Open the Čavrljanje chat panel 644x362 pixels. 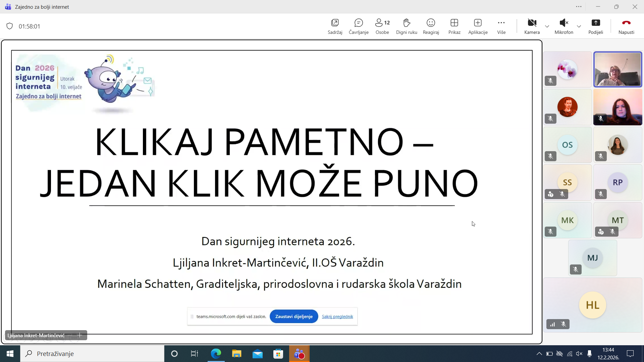click(358, 23)
